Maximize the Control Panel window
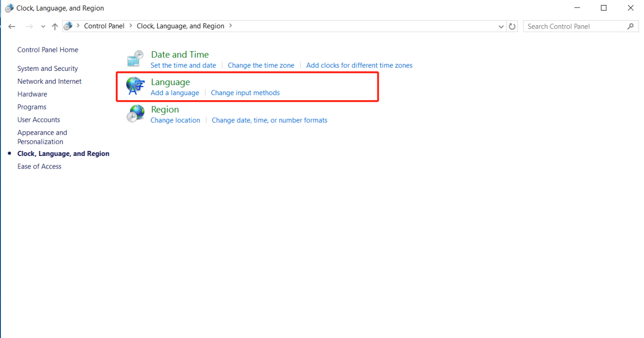The height and width of the screenshot is (338, 644). [604, 8]
